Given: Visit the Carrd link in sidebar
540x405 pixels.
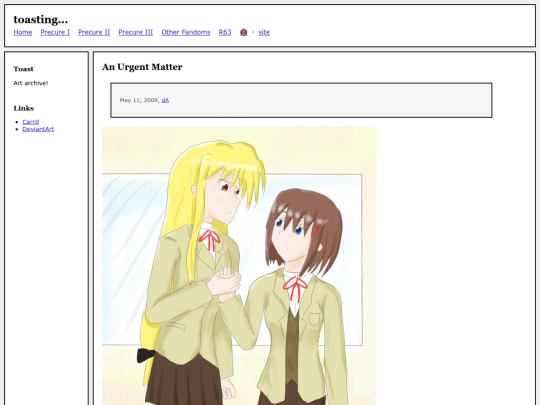Looking at the screenshot, I should tap(31, 122).
